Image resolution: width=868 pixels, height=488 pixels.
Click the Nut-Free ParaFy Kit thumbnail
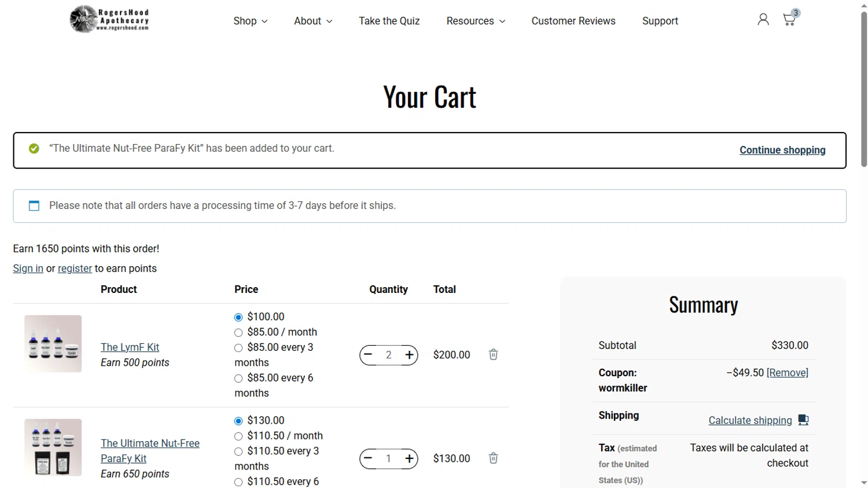[x=53, y=447]
